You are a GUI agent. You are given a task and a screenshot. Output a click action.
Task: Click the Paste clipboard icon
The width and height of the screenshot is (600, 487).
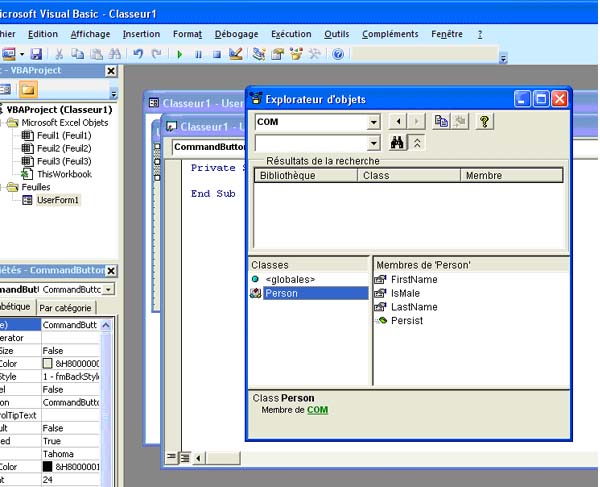pos(96,54)
